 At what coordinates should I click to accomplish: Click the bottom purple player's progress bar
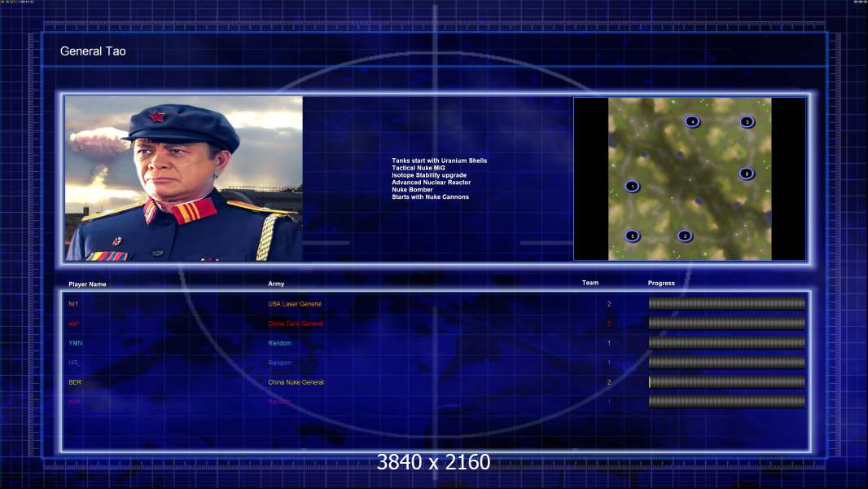click(x=727, y=401)
